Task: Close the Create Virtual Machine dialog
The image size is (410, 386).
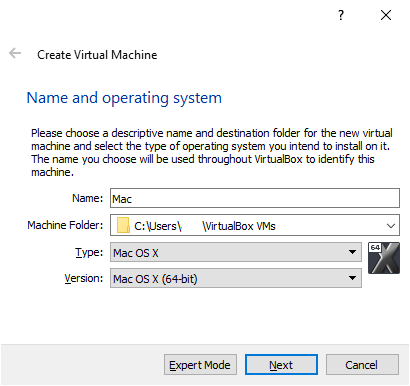Action: [386, 15]
